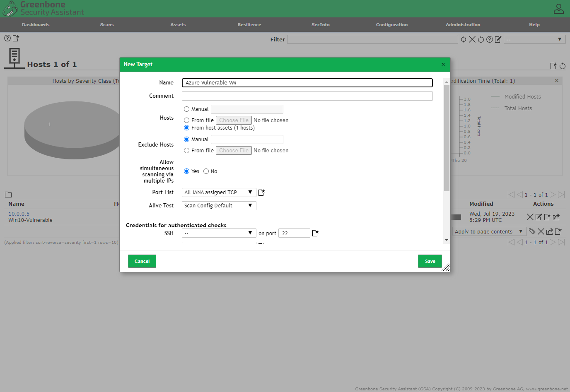Open the user account icon

558,9
